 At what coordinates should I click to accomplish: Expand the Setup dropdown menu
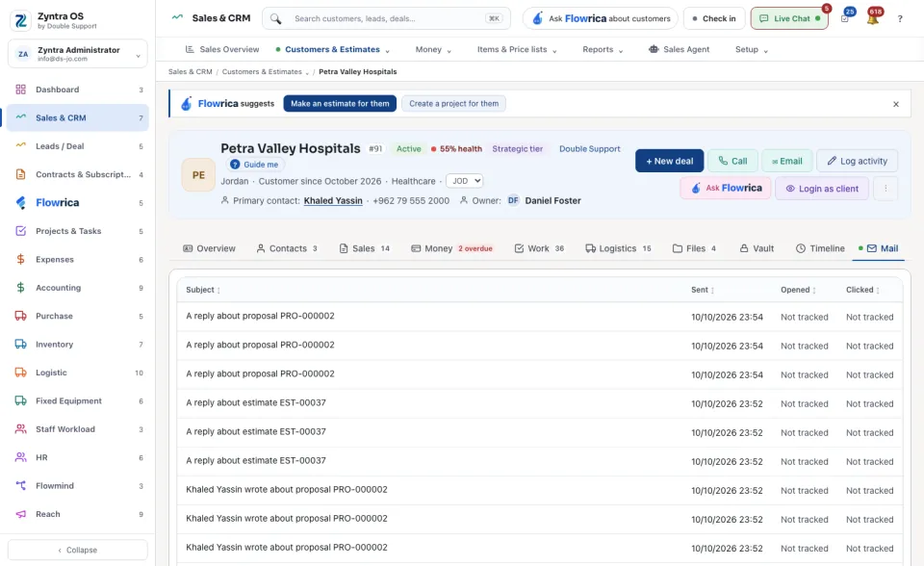(752, 50)
